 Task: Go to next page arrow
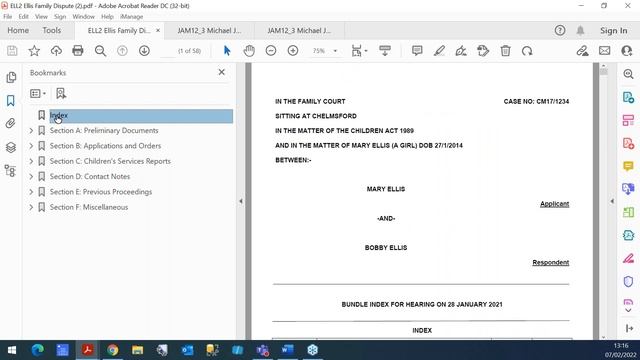click(x=144, y=51)
